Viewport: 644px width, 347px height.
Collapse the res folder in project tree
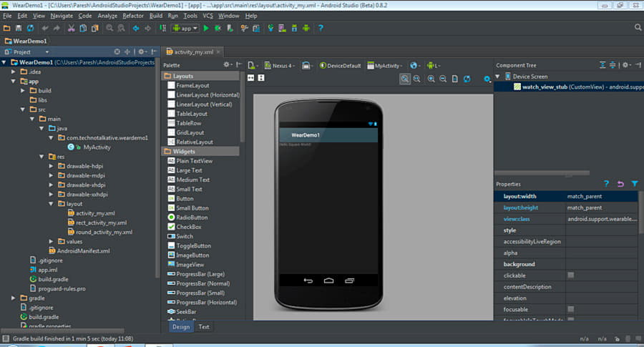pos(42,157)
